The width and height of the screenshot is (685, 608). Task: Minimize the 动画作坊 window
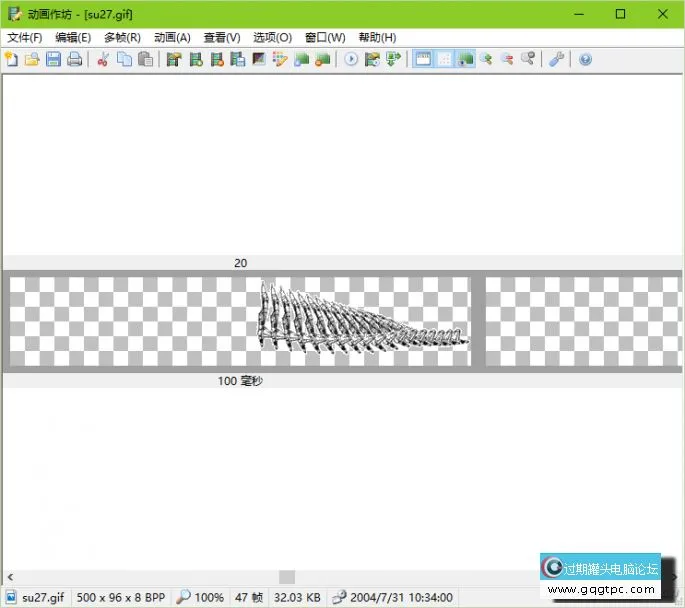(579, 14)
